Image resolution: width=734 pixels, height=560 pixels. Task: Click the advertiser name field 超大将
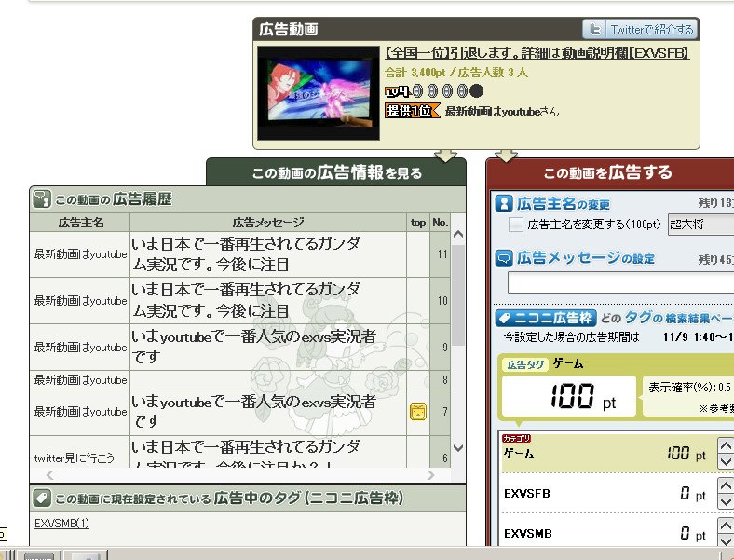click(x=700, y=225)
